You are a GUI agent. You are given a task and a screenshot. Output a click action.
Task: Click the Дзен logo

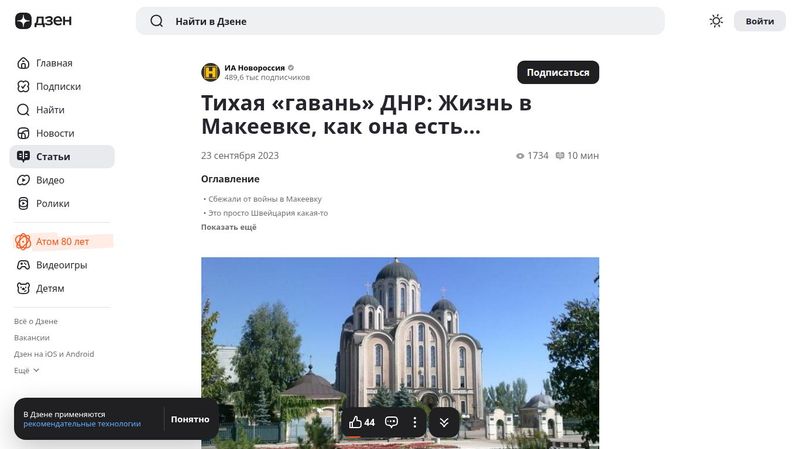[43, 21]
